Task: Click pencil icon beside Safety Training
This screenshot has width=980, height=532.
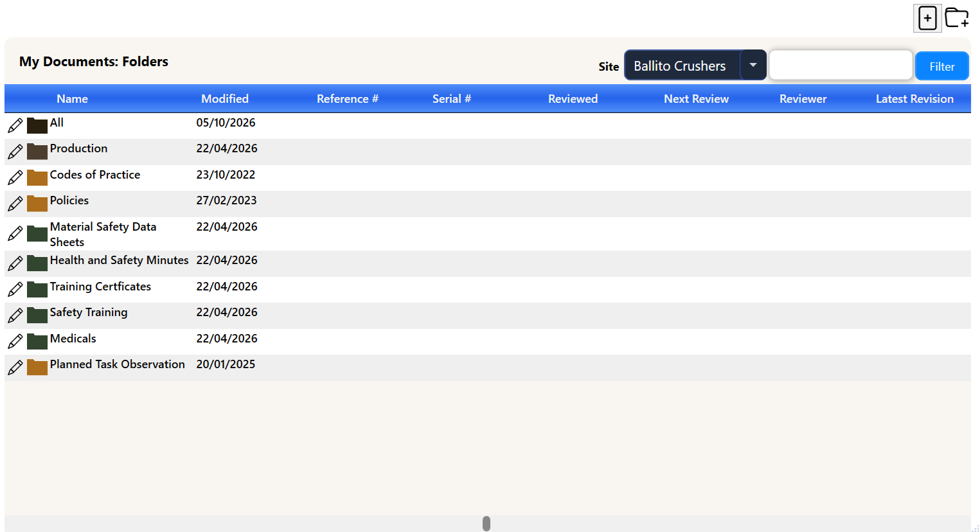Action: 15,315
